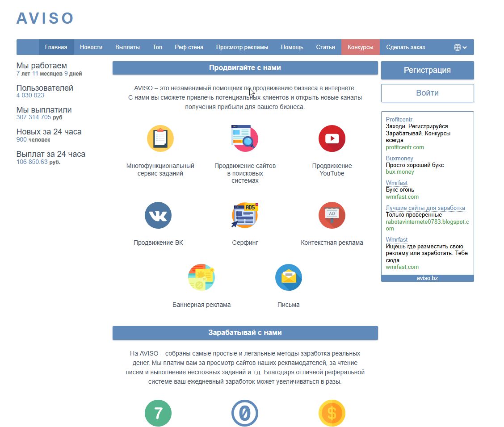
Task: Click Продвижение сайтов в поисковых системах label
Action: [245, 173]
